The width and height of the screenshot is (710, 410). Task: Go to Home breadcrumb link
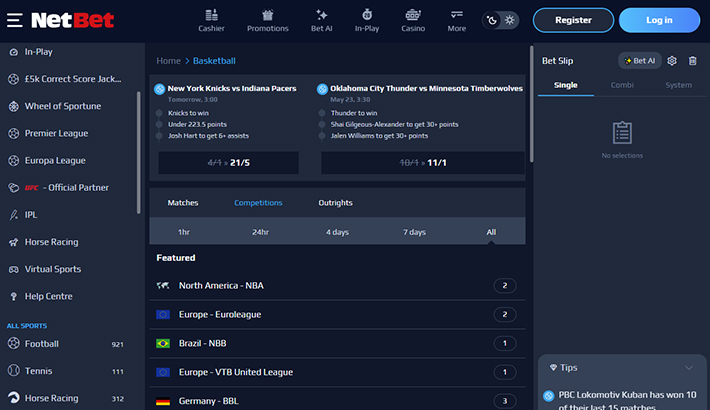click(168, 61)
